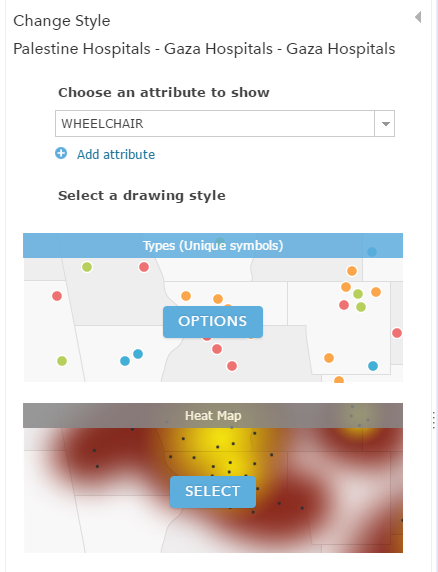Collapse the Change Style panel with arrow
The height and width of the screenshot is (572, 438).
[x=418, y=17]
